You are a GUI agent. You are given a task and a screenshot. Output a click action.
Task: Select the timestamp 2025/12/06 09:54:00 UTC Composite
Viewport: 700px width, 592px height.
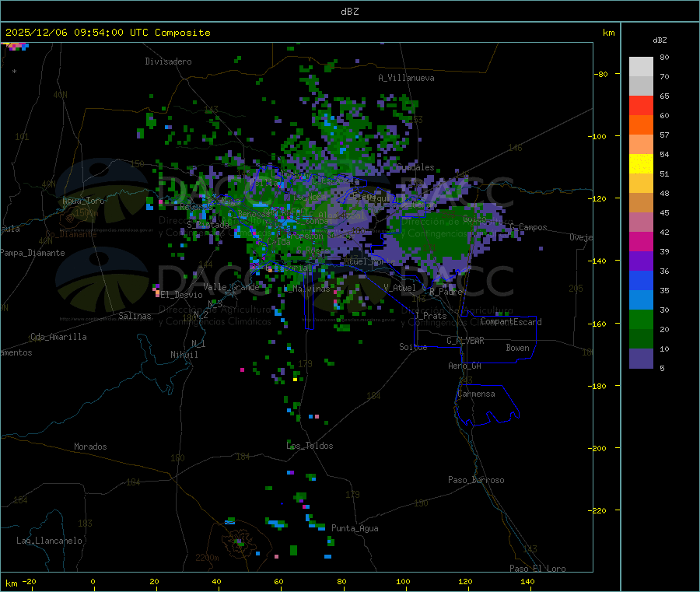click(x=107, y=33)
